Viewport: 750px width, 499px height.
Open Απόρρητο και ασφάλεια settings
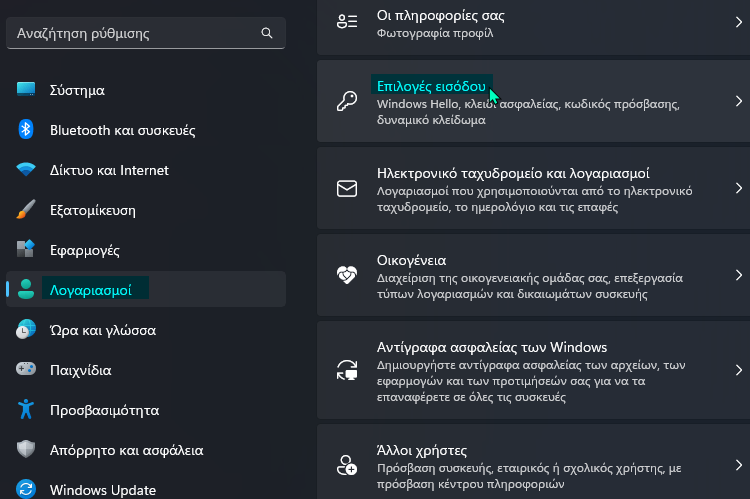coord(146,450)
